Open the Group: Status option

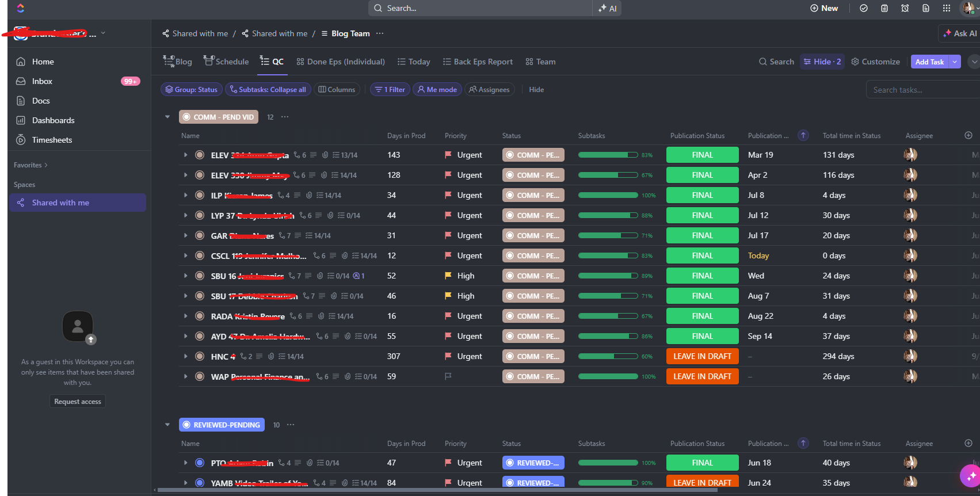coord(192,89)
